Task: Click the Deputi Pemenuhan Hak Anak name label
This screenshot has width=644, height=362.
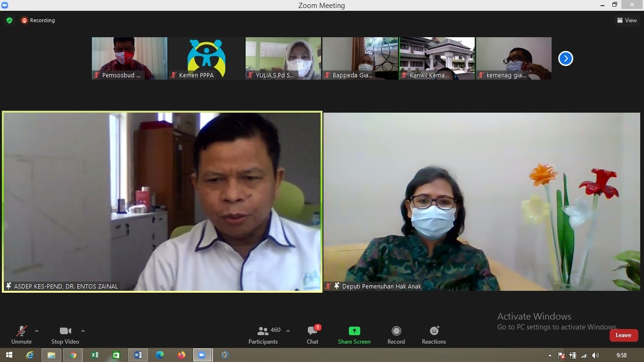Action: [382, 286]
